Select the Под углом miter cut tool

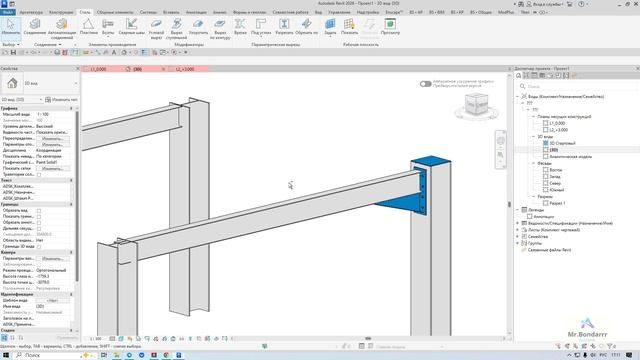tap(261, 27)
